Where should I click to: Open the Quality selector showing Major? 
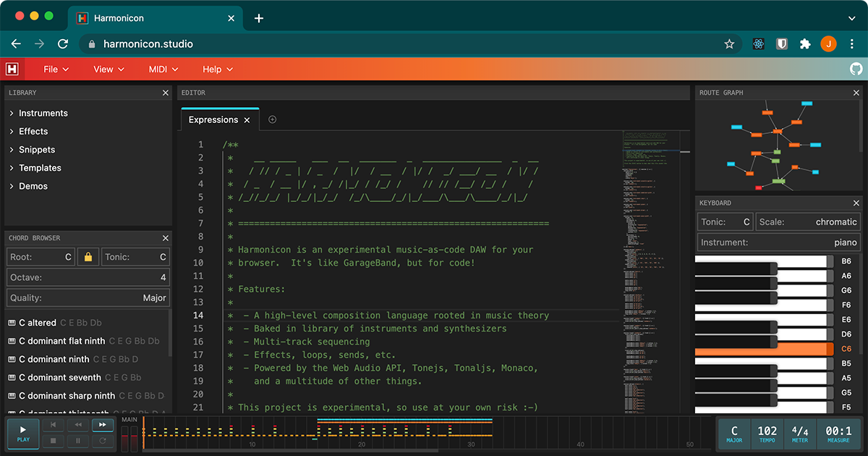(88, 297)
